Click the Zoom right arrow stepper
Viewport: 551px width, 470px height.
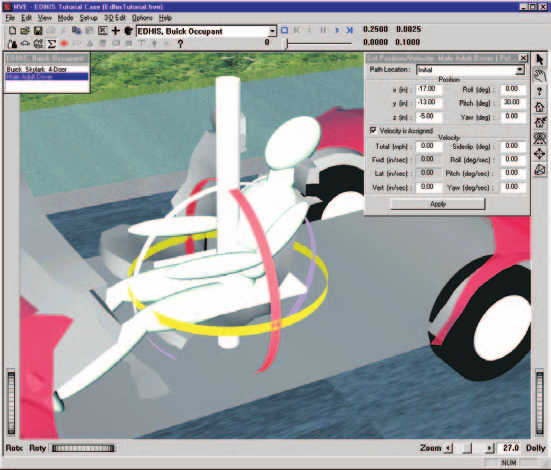click(x=489, y=448)
